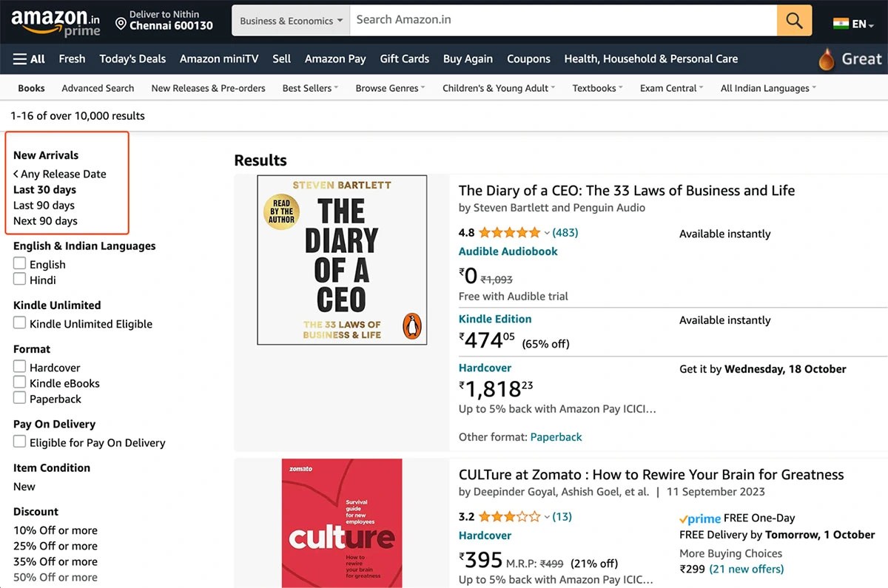The height and width of the screenshot is (588, 888).
Task: Open Today's Deals from the navigation
Action: pos(132,59)
